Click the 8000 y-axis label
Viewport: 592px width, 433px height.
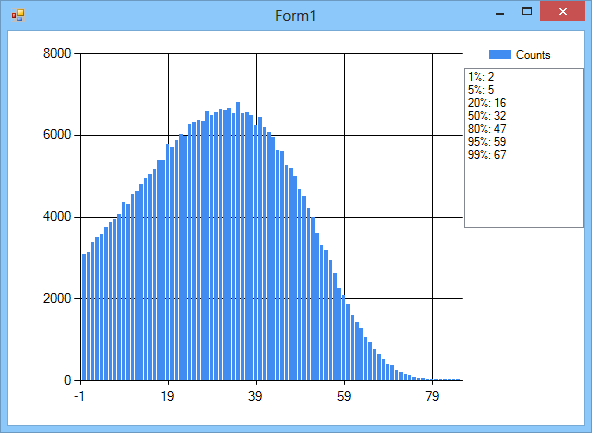point(57,54)
